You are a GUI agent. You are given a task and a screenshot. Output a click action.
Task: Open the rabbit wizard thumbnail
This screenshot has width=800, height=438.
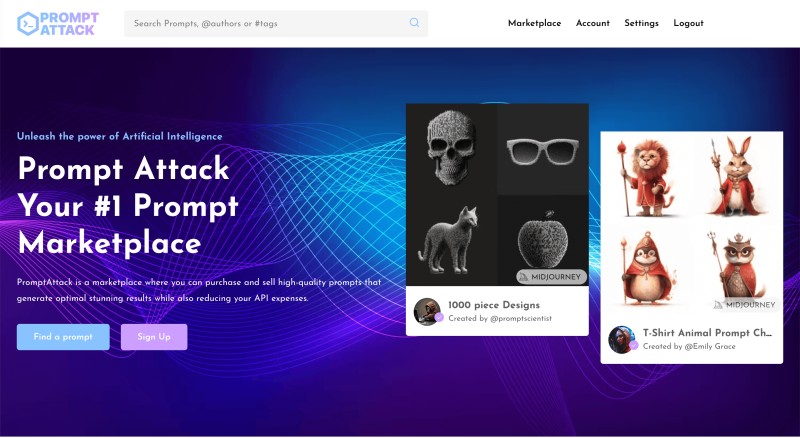click(x=737, y=177)
